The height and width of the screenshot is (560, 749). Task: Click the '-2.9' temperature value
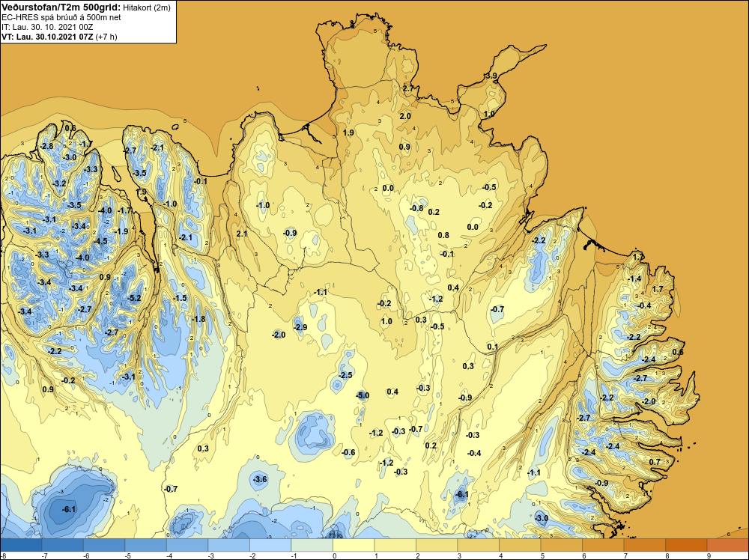click(x=300, y=327)
